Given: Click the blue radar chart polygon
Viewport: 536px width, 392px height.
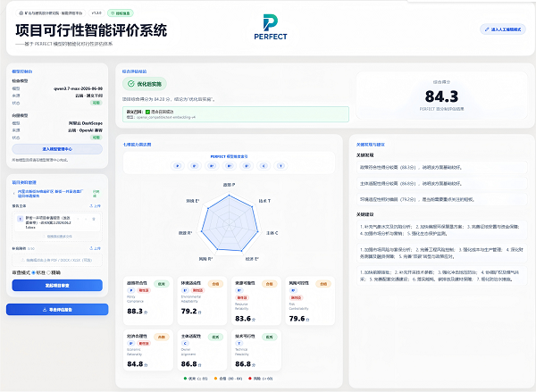Looking at the screenshot, I should pos(230,224).
